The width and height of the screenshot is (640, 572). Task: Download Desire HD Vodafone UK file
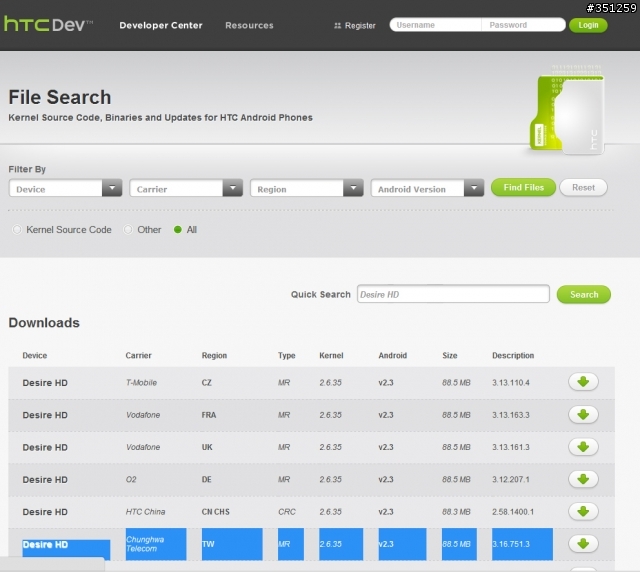click(583, 447)
